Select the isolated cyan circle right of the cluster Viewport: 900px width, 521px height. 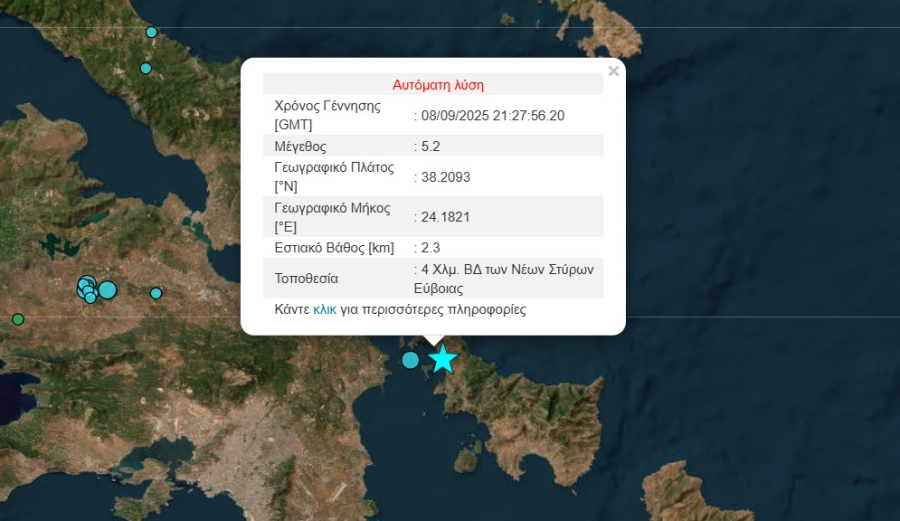(156, 293)
